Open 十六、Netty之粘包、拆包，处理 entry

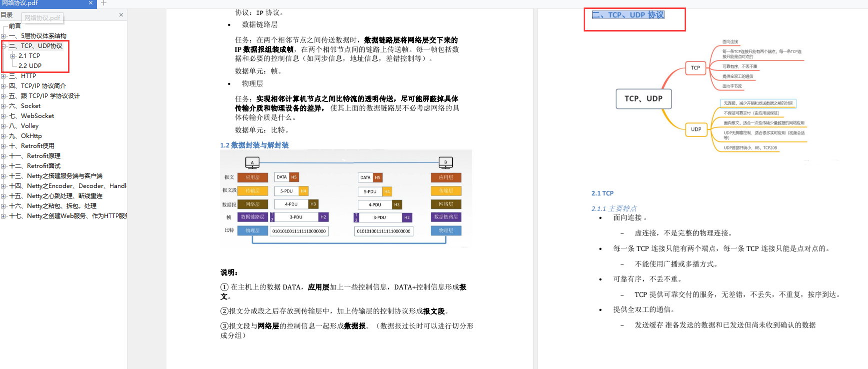pyautogui.click(x=52, y=206)
